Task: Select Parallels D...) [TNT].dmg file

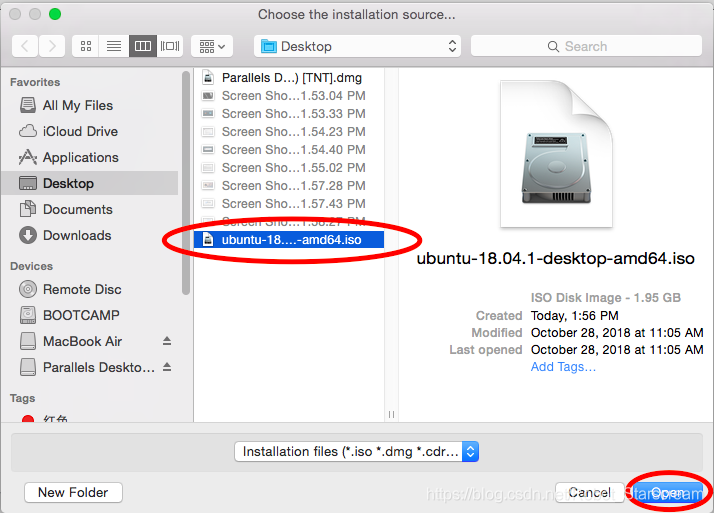Action: (x=289, y=77)
